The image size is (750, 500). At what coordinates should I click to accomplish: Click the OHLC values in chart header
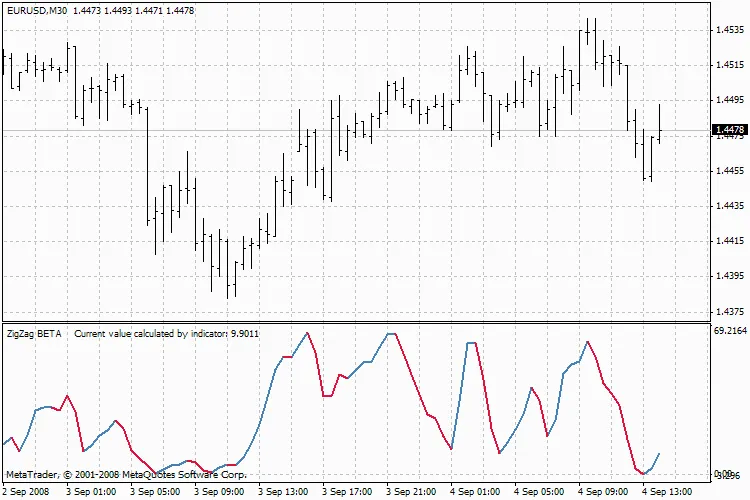click(126, 10)
